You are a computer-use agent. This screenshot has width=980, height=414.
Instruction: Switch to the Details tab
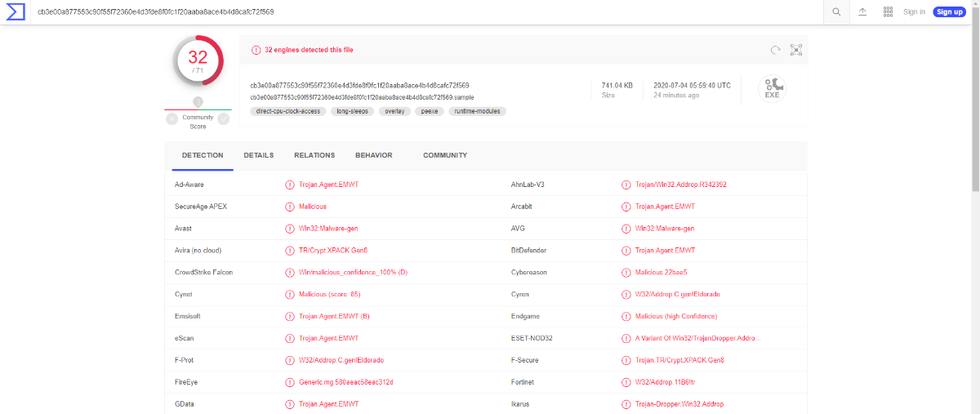259,155
